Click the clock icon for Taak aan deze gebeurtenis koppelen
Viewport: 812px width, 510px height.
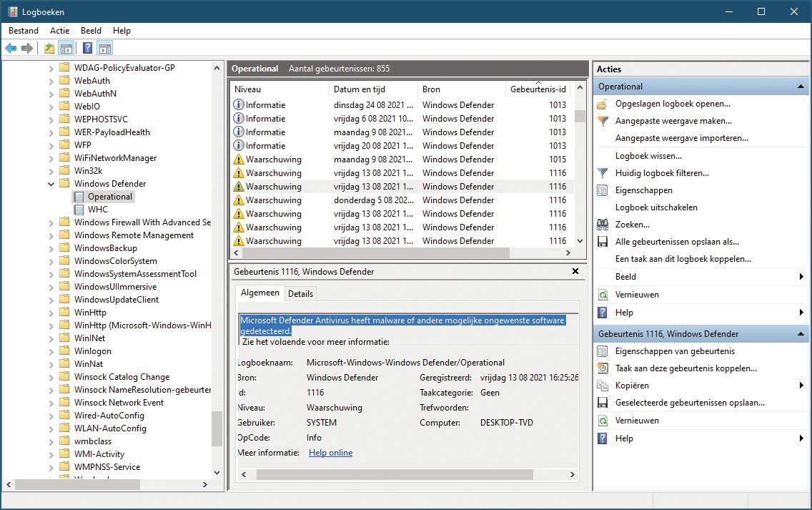[x=603, y=368]
